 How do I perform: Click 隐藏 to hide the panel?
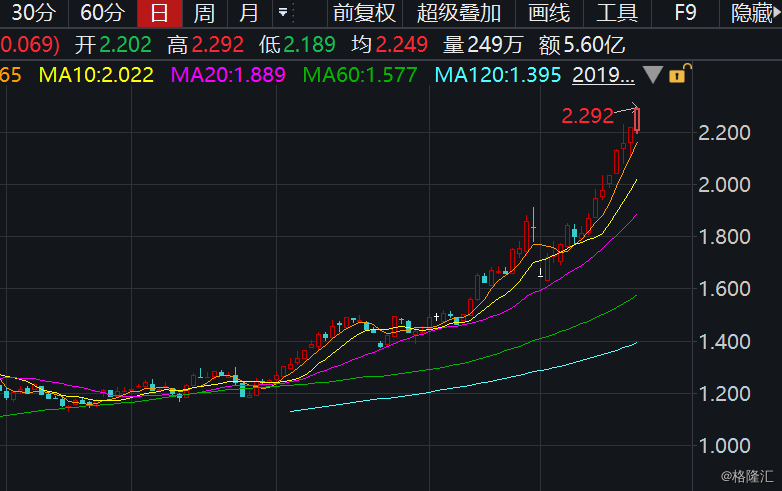click(x=752, y=13)
